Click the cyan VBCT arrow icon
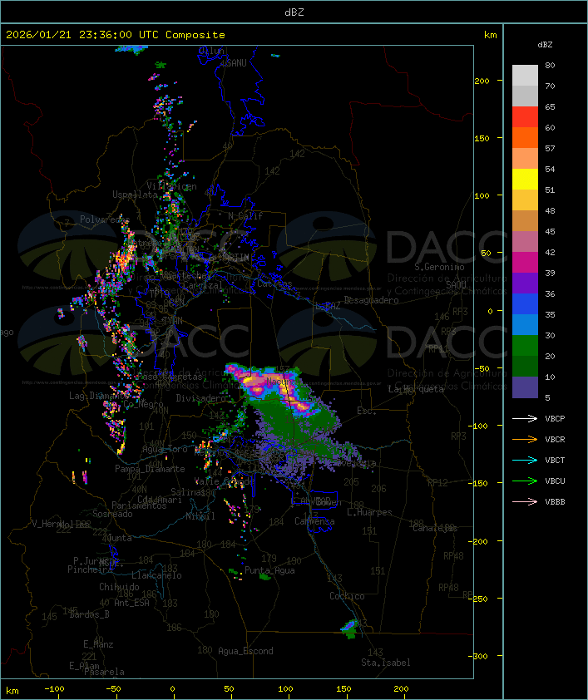The image size is (588, 700). click(x=525, y=460)
